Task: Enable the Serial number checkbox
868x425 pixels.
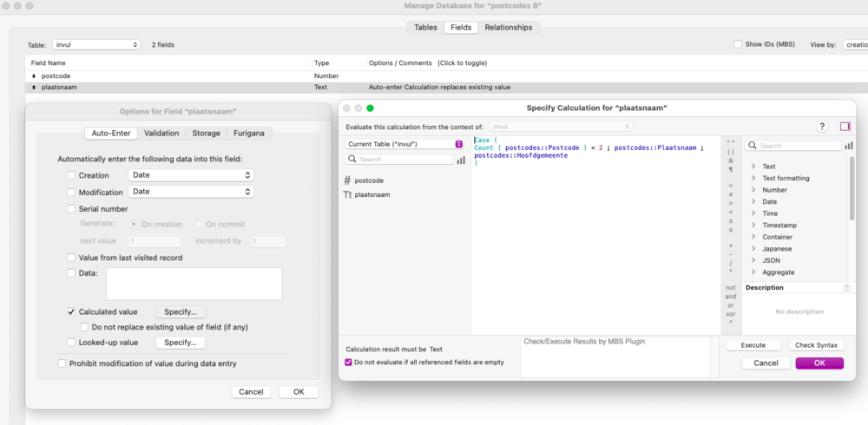Action: 72,209
